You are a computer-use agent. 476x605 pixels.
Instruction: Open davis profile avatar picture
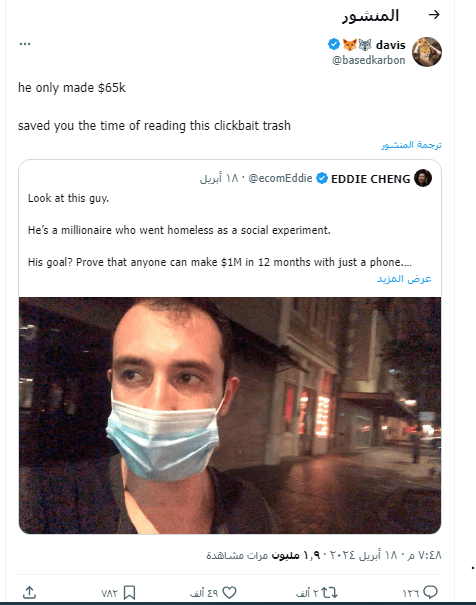tap(427, 52)
